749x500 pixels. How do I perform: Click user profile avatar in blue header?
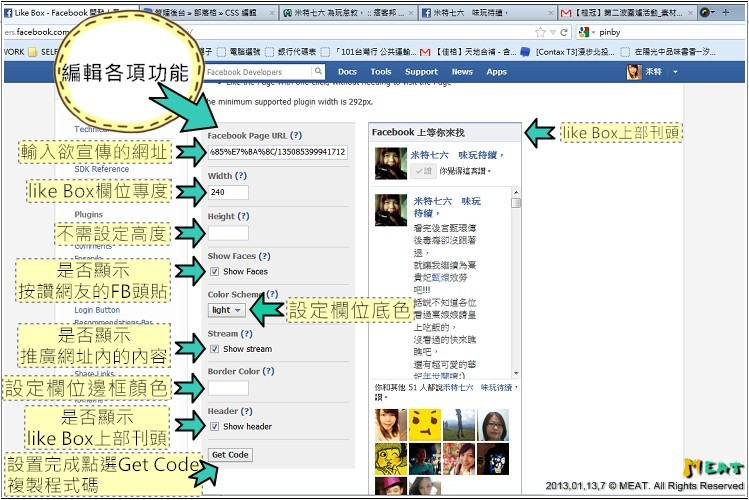[x=634, y=72]
